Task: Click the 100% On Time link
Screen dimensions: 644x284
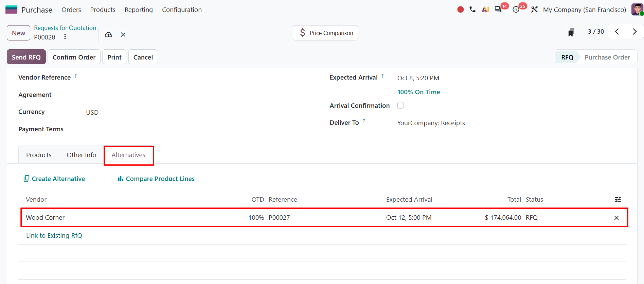Action: (419, 92)
